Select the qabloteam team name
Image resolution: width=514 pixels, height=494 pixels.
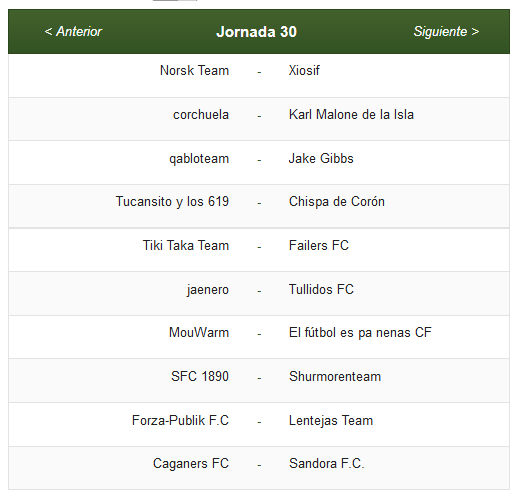[199, 159]
